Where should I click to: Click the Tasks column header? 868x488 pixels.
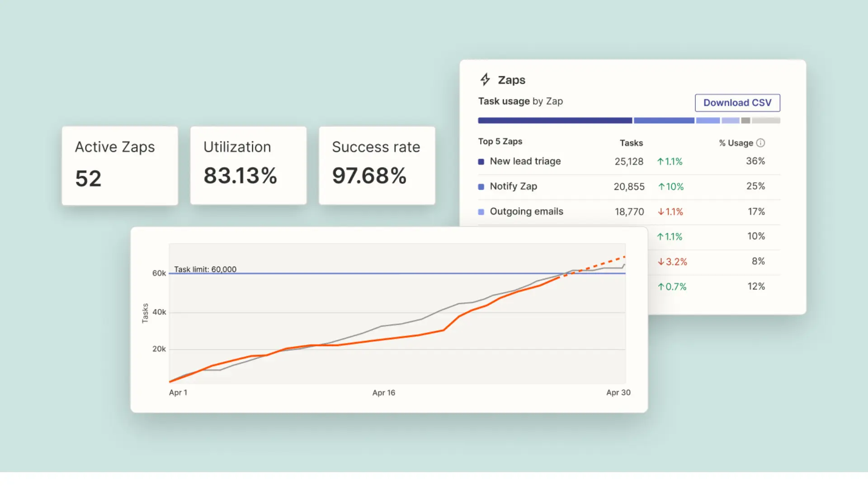[631, 143]
